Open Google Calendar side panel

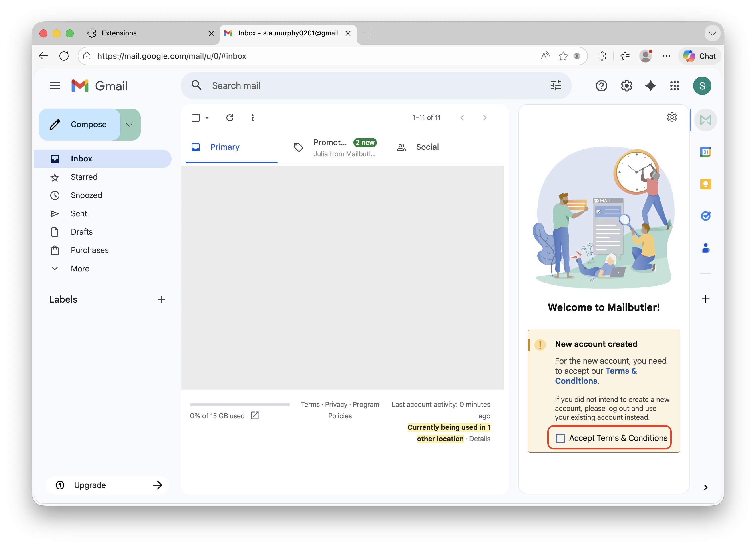click(705, 152)
